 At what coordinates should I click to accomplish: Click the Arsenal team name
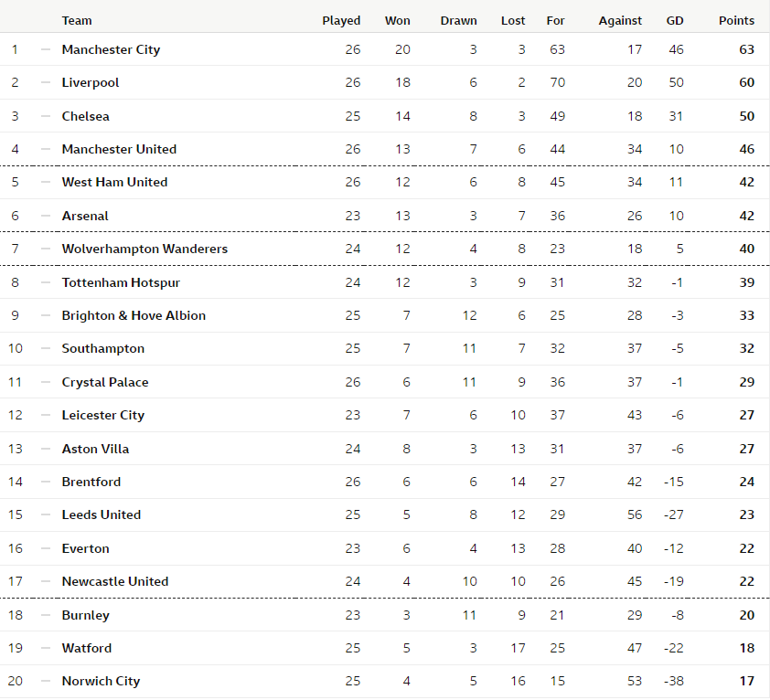pyautogui.click(x=85, y=216)
